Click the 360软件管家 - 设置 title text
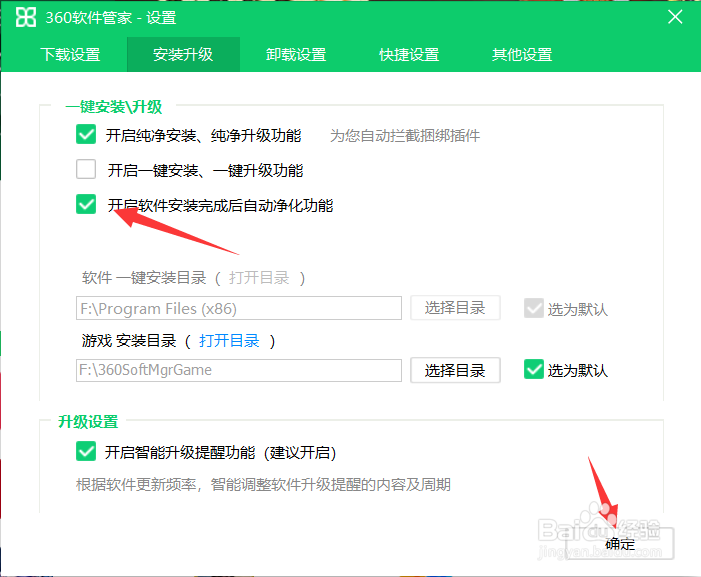Viewport: 701px width, 577px height. pos(111,18)
